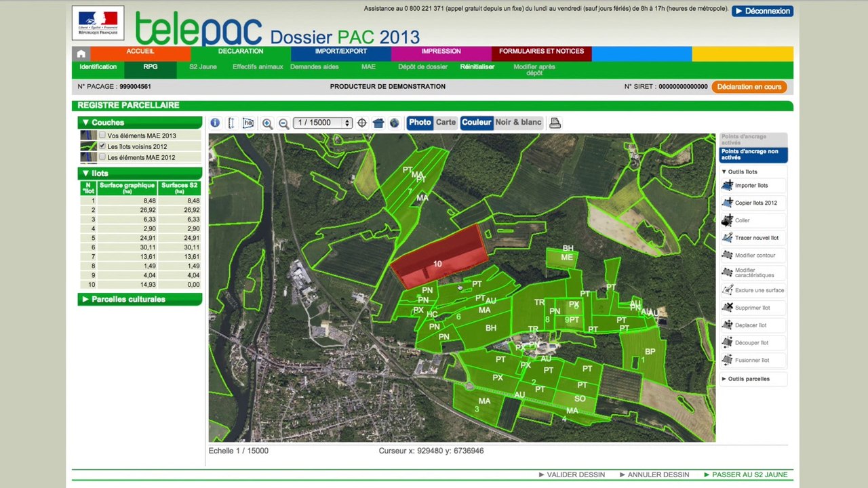
Task: Select the Importer îlots tool
Action: pos(753,185)
